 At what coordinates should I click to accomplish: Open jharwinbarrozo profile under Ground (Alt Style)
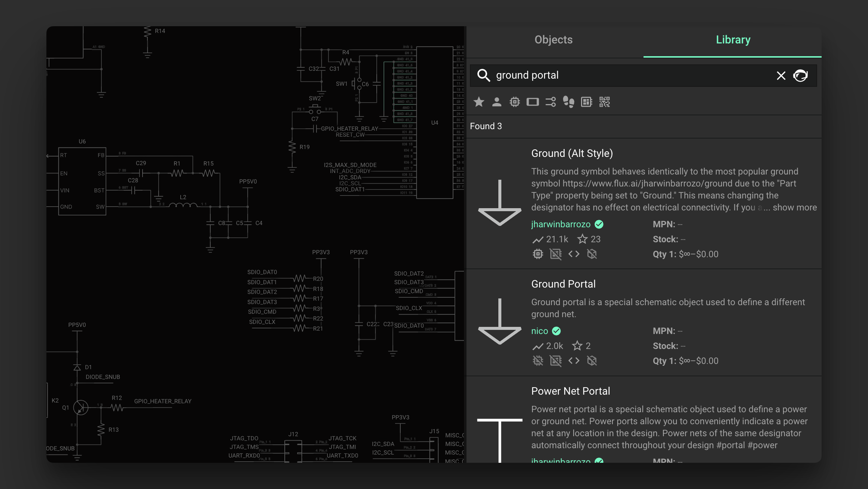pyautogui.click(x=560, y=224)
